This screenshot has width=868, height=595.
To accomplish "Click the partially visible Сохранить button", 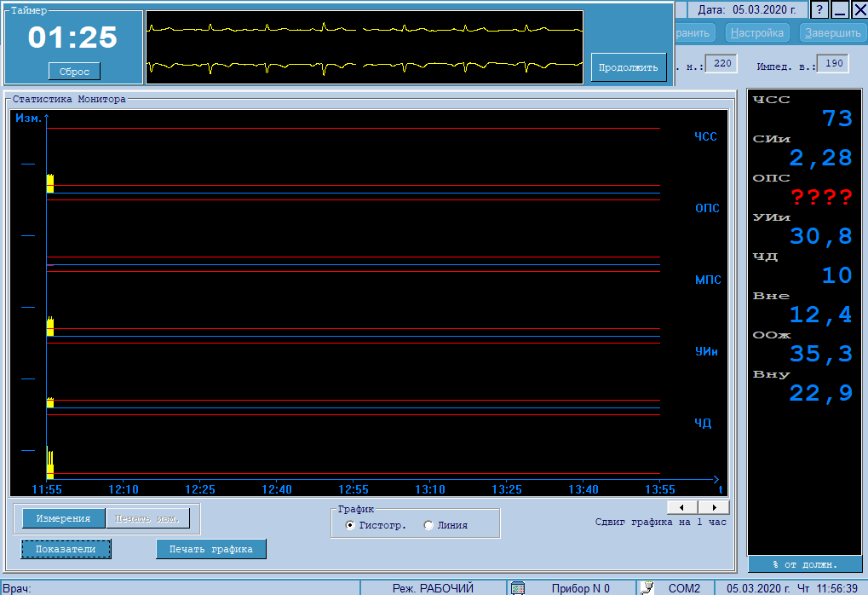I will click(693, 32).
